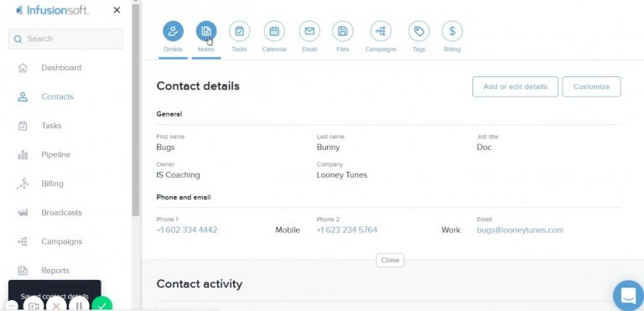Open the chat bubble help widget

click(628, 295)
